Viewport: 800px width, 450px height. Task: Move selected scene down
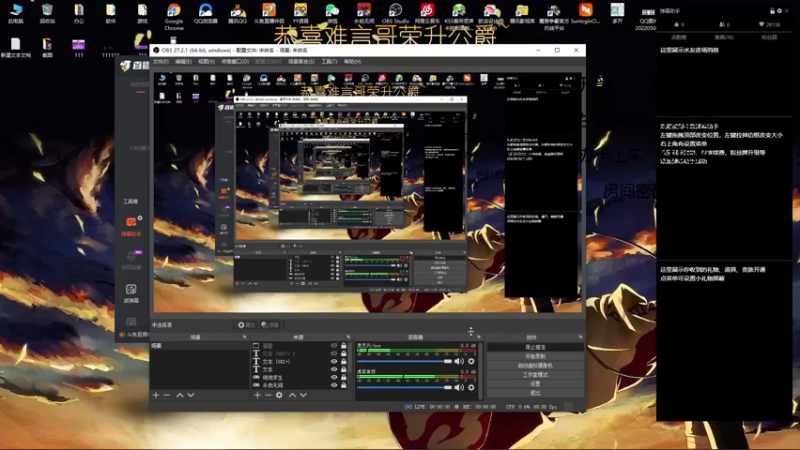pyautogui.click(x=191, y=395)
